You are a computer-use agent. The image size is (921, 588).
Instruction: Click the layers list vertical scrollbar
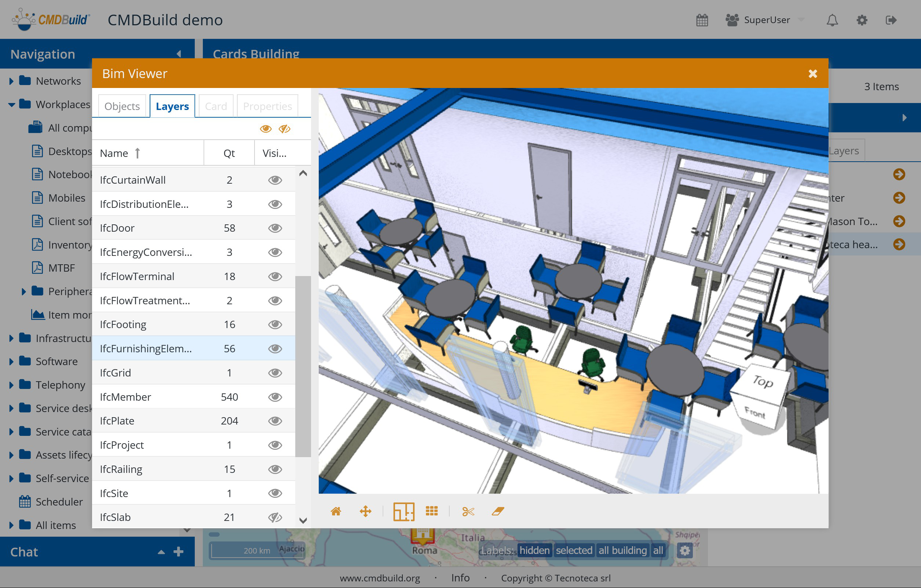pyautogui.click(x=303, y=366)
